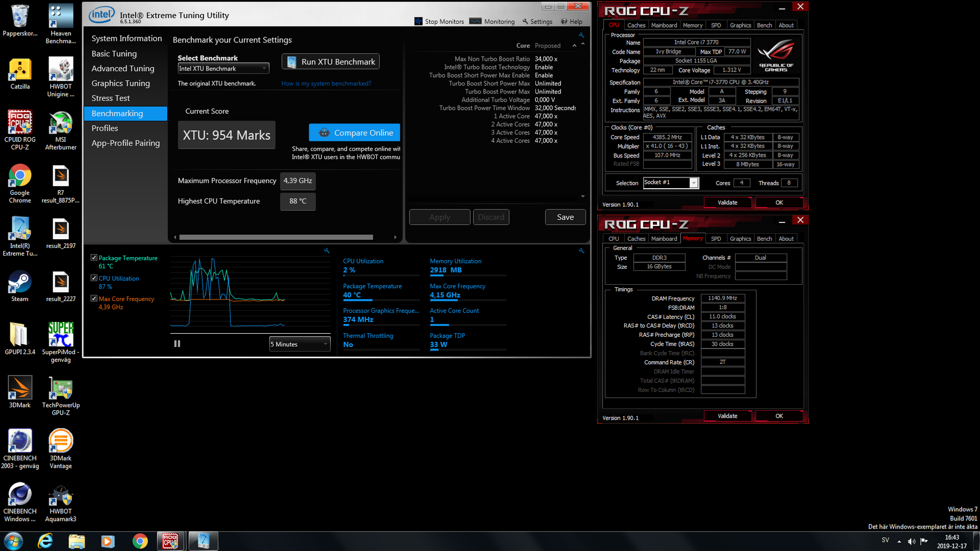Open Mainboard tab in upper CPU-Z window
This screenshot has height=551, width=980.
(x=664, y=25)
